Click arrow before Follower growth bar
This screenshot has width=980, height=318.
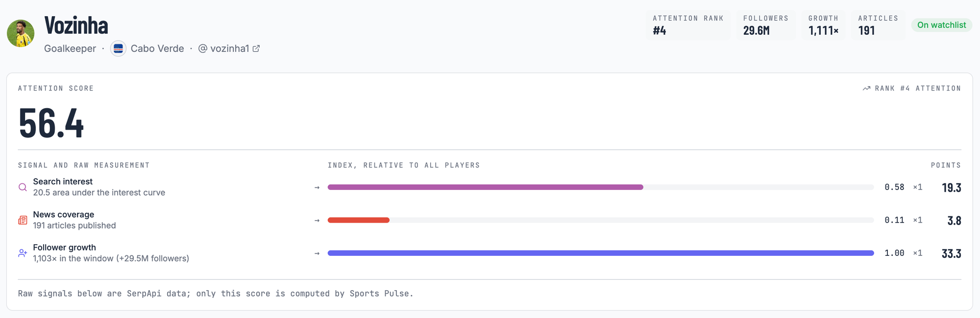coord(317,253)
